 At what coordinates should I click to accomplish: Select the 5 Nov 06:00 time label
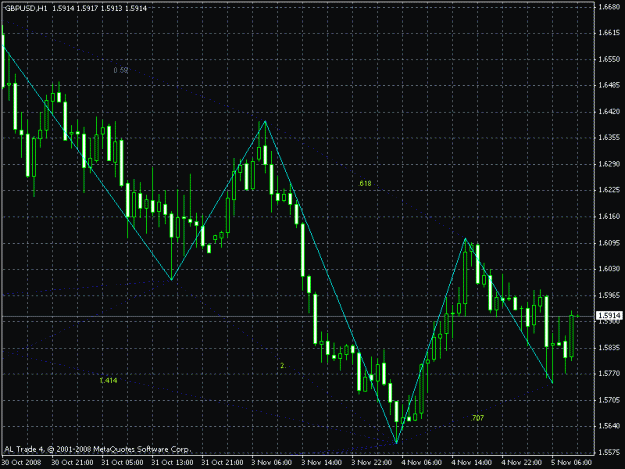pos(572,463)
